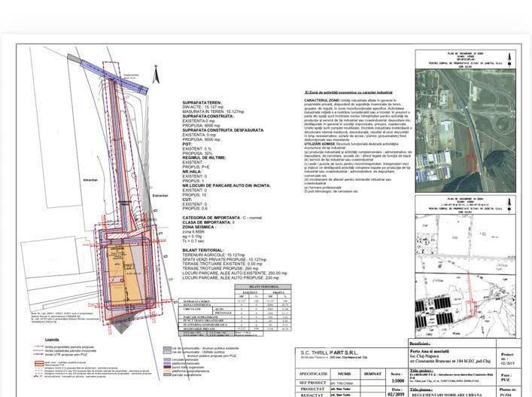Viewport: 532px width, 397px height.
Task: Click the '02/2019' date cell
Action: 397,395
